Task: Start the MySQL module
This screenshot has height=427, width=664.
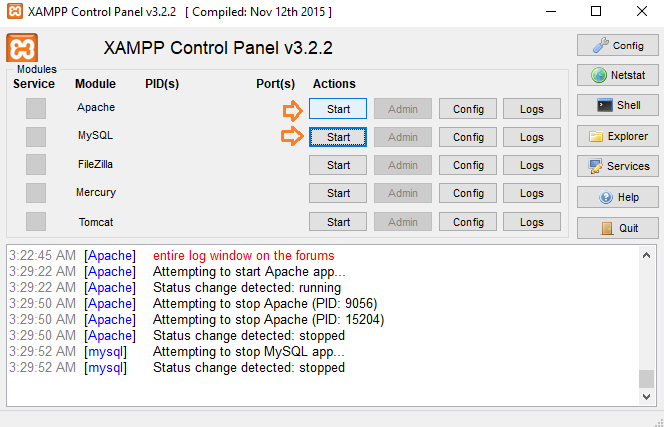Action: click(x=338, y=137)
